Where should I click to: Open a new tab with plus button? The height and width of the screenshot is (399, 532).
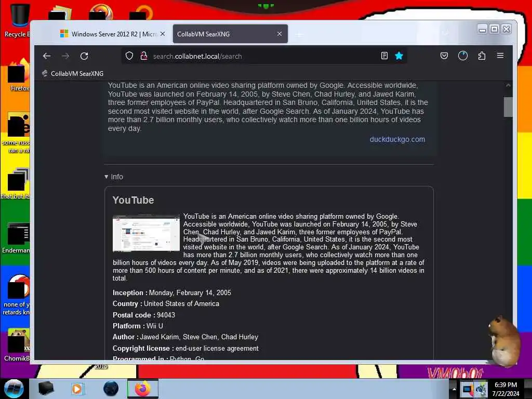[299, 34]
